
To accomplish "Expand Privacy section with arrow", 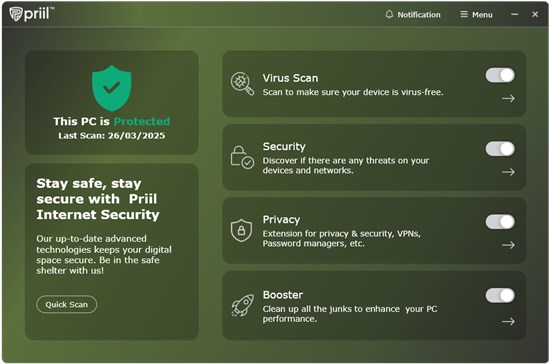I will pos(508,245).
